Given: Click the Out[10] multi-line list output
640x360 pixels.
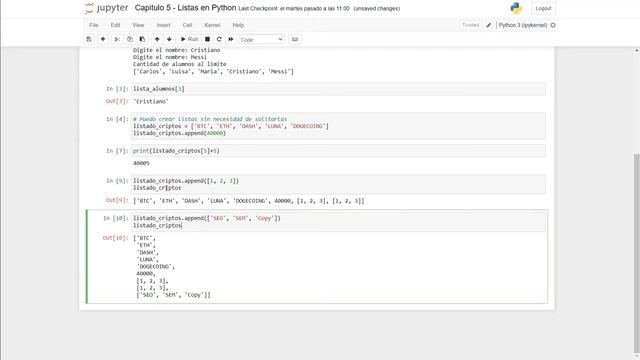Looking at the screenshot, I should pyautogui.click(x=172, y=267).
